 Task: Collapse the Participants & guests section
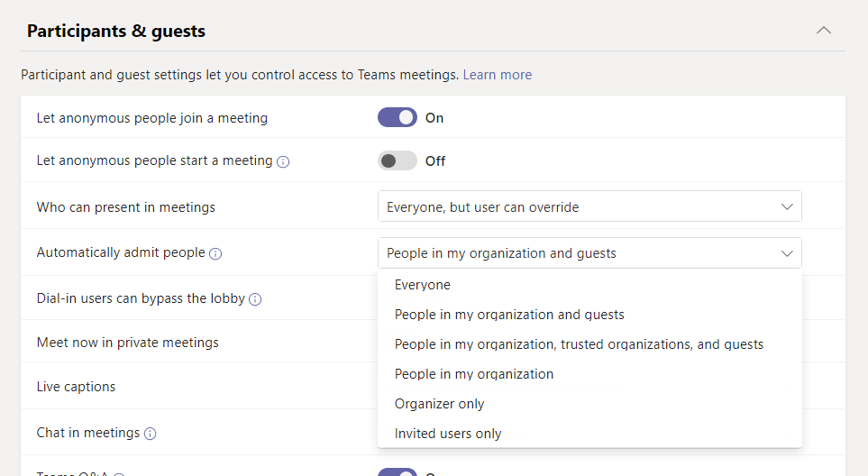[824, 31]
